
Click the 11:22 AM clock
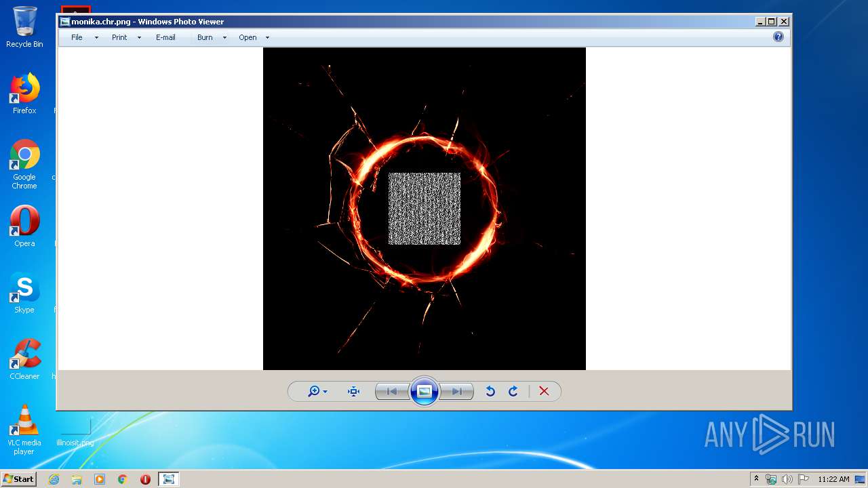(x=833, y=479)
